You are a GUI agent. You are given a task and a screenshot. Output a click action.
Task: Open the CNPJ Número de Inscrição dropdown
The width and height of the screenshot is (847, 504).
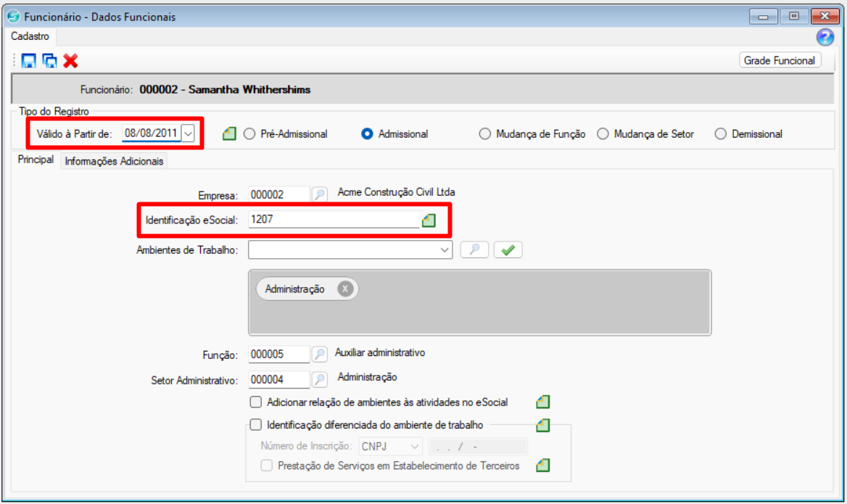(x=415, y=446)
